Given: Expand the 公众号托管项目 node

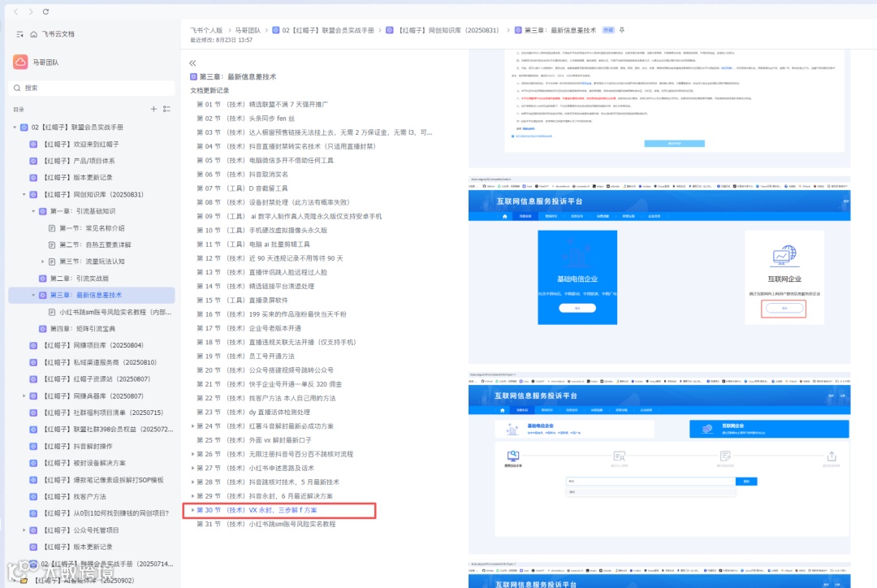Looking at the screenshot, I should point(24,530).
